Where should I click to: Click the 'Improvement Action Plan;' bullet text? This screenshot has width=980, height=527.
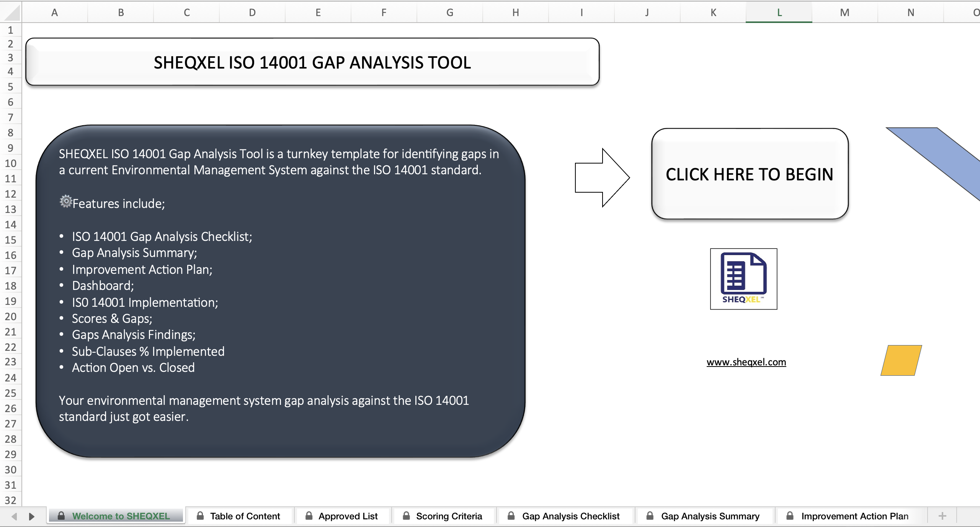(x=142, y=270)
